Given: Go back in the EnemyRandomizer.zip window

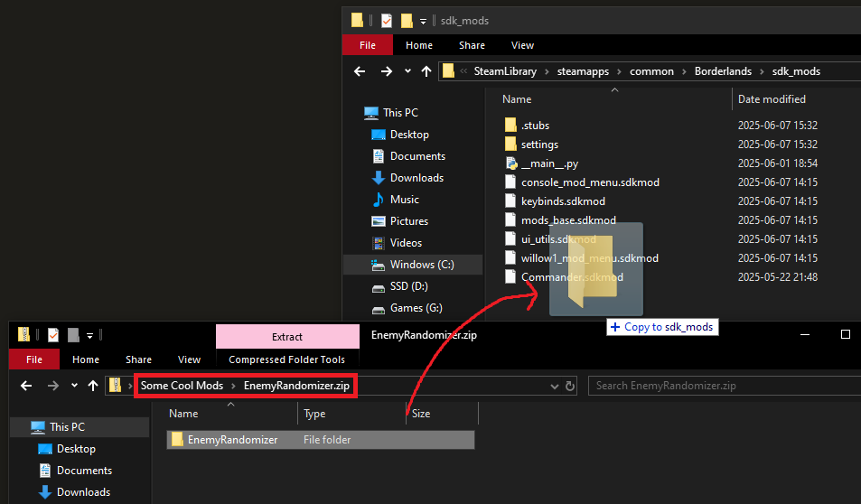Looking at the screenshot, I should click(26, 386).
